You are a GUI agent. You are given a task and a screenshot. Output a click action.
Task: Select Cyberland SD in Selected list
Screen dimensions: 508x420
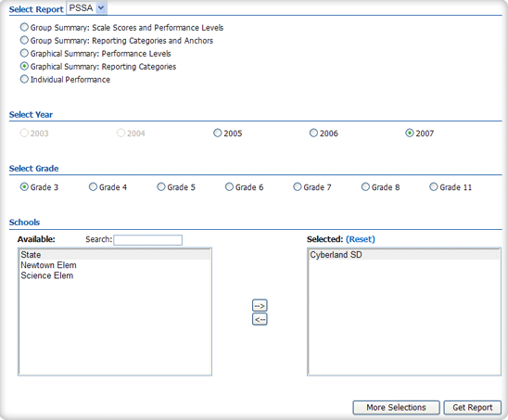click(404, 255)
